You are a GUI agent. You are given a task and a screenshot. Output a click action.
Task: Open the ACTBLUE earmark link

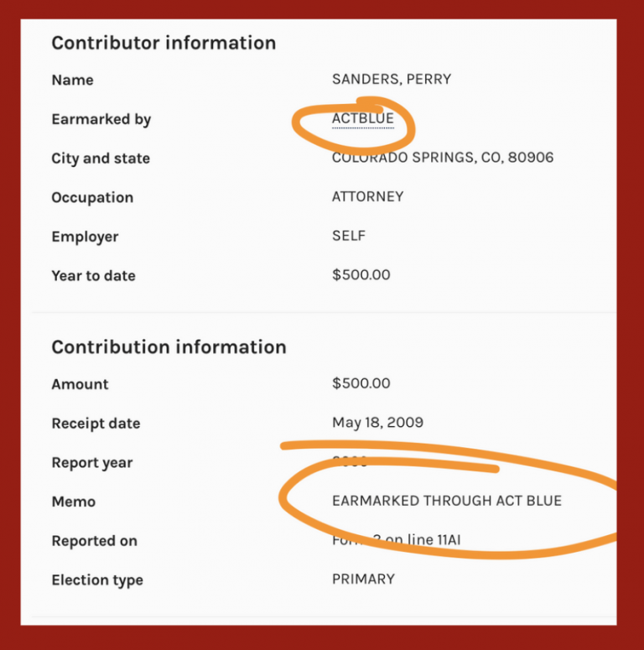(x=362, y=119)
